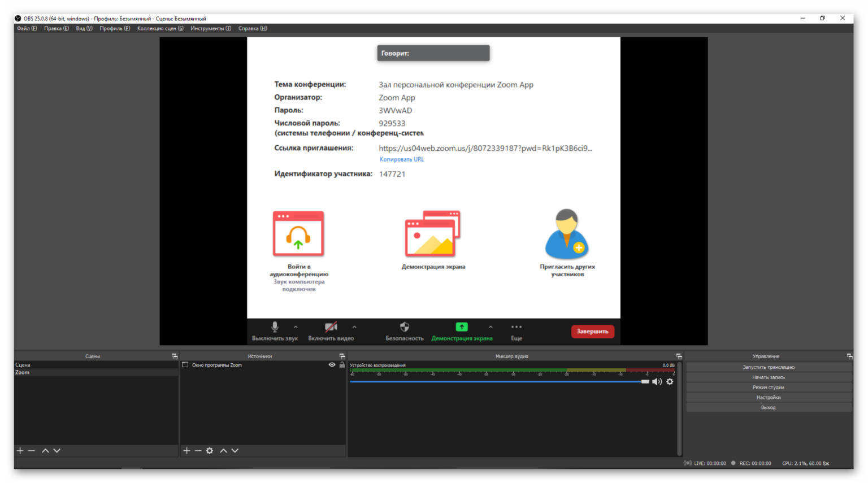
Task: Undock the Источники panel
Action: click(x=342, y=356)
